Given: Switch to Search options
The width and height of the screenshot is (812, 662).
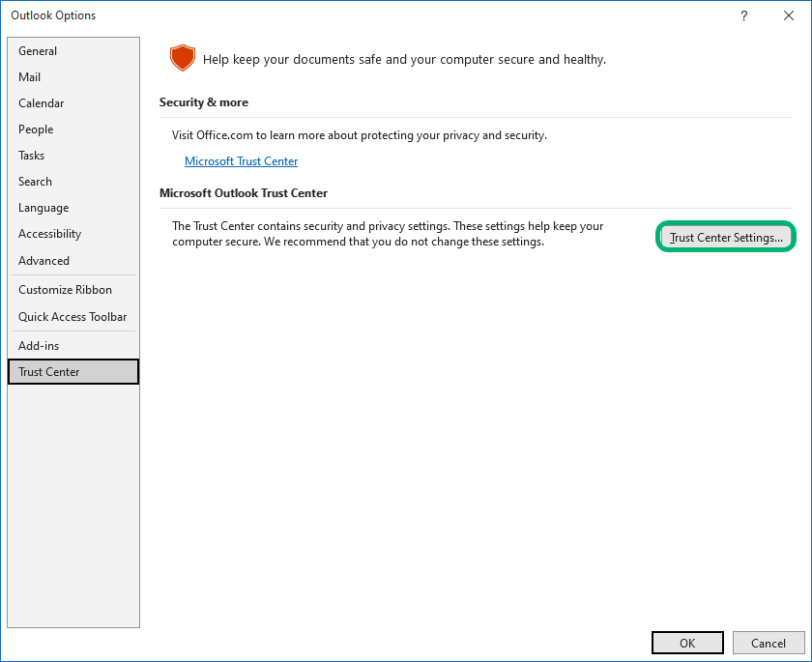Looking at the screenshot, I should pyautogui.click(x=73, y=182).
